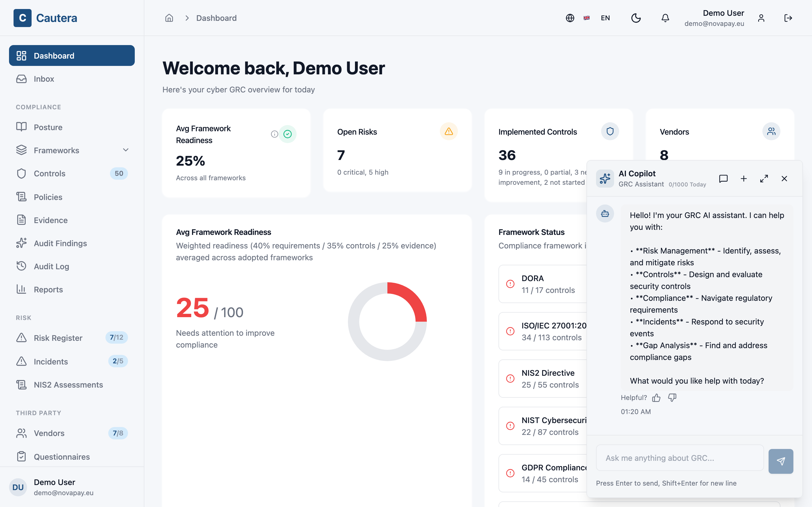Send the message with the paper plane button
This screenshot has height=507, width=812.
click(x=781, y=461)
